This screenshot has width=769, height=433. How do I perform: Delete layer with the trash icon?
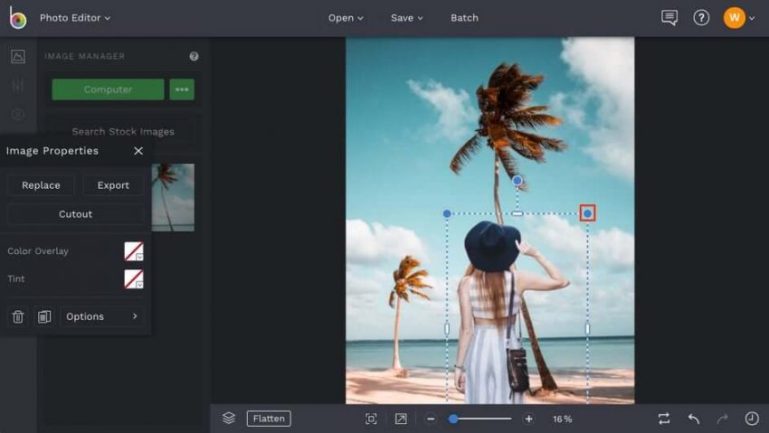pyautogui.click(x=18, y=317)
